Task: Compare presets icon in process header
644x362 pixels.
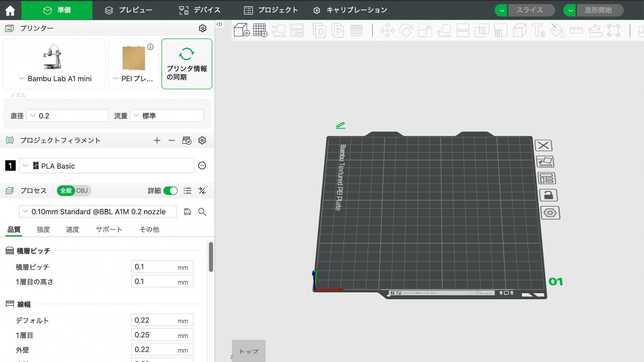Action: [x=202, y=191]
